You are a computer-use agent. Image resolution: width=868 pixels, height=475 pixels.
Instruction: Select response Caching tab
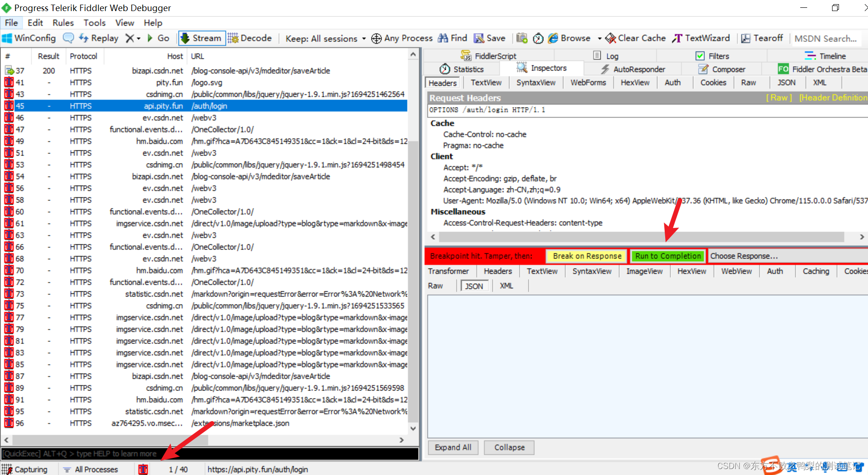pos(816,271)
